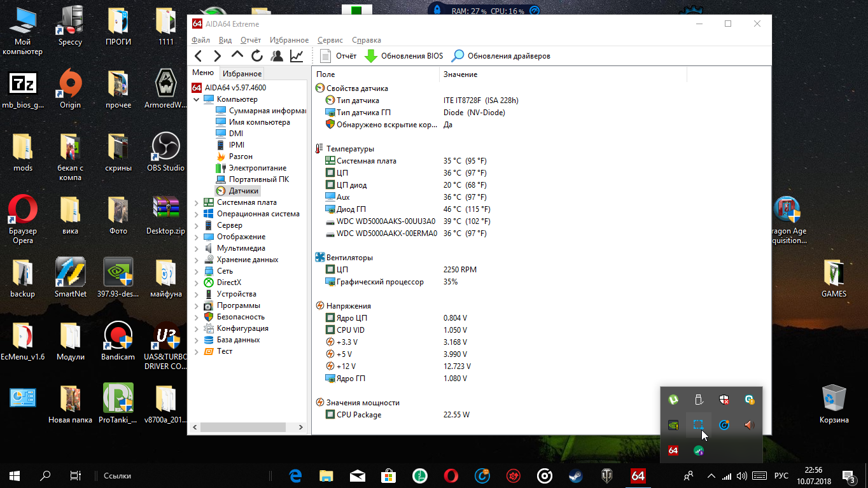Click the AIDA64 icon in tray popup
Image resolution: width=868 pixels, height=488 pixels.
pyautogui.click(x=673, y=450)
